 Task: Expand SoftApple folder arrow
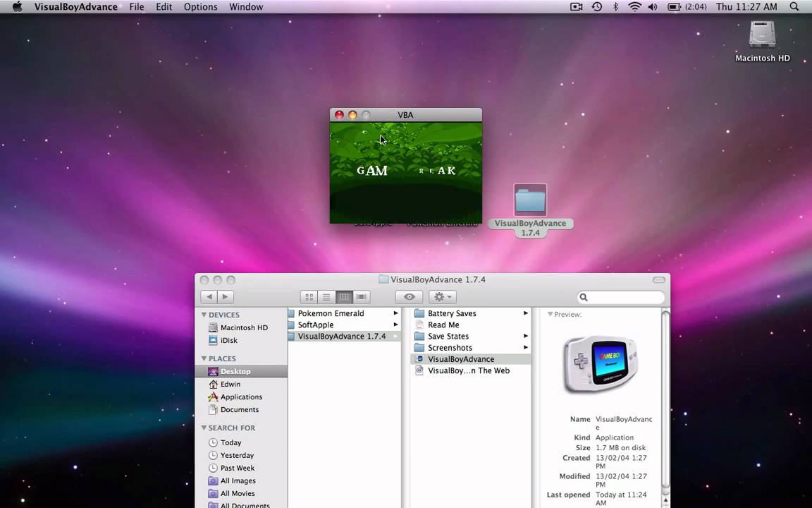[395, 325]
